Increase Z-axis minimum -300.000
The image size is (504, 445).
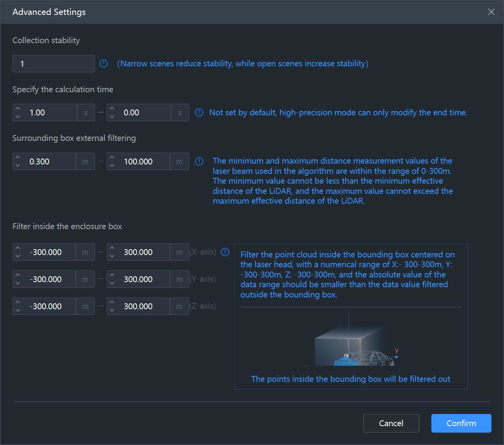point(18,302)
